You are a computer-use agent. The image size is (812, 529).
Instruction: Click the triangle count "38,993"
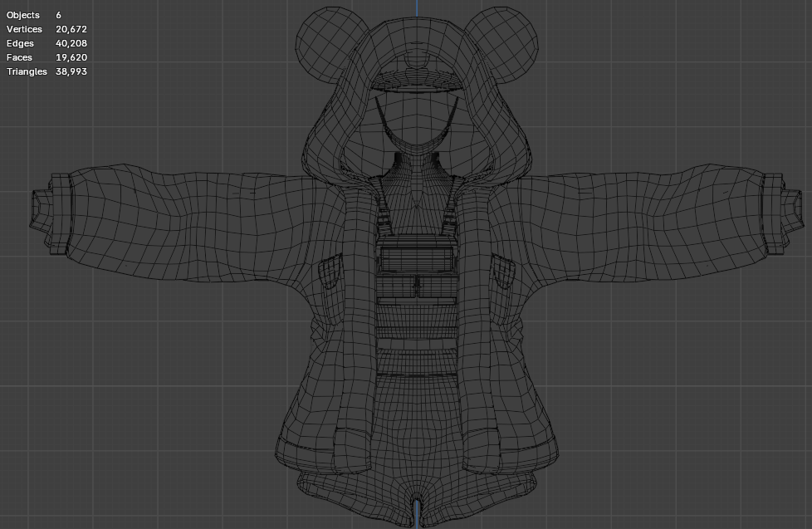[71, 71]
